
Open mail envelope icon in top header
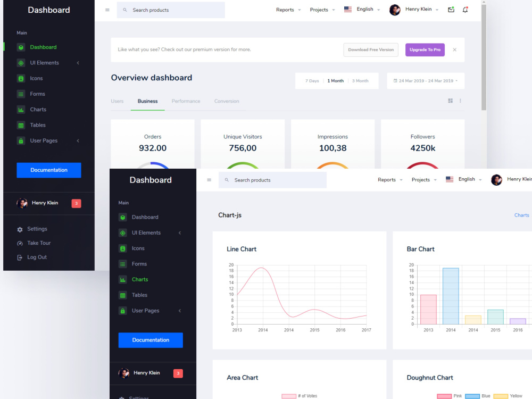point(451,10)
